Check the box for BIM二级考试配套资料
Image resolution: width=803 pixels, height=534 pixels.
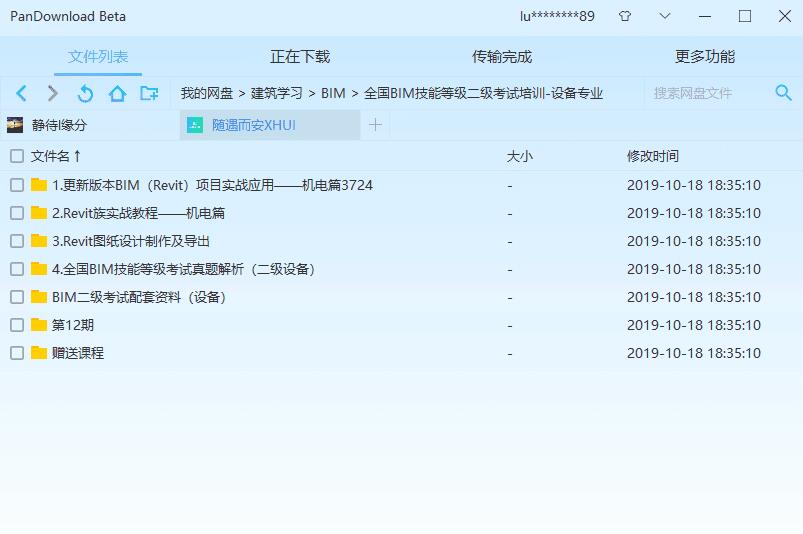[17, 297]
